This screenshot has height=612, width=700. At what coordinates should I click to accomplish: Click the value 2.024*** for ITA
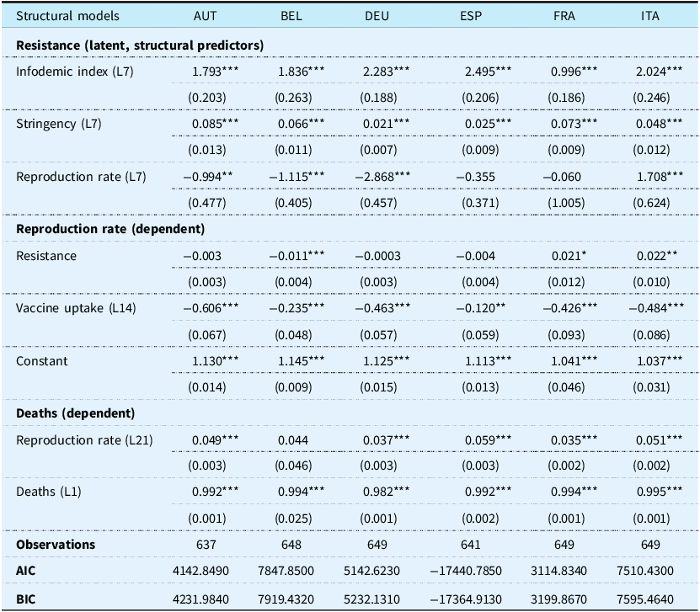[659, 72]
